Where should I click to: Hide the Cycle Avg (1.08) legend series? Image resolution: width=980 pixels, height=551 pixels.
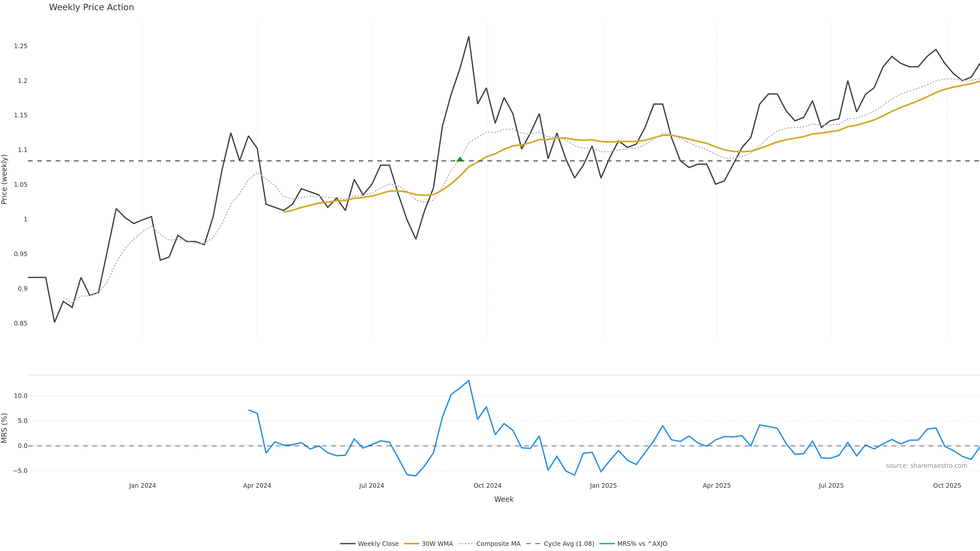pos(568,544)
